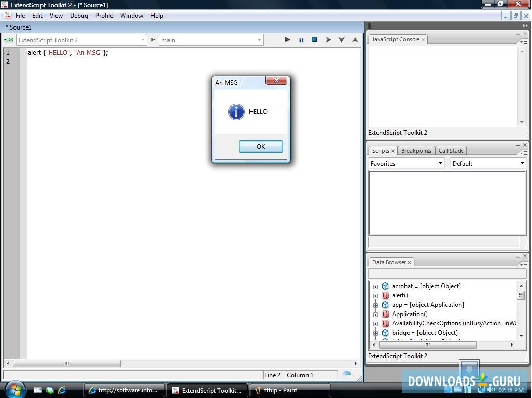This screenshot has width=532, height=398.
Task: Click the connect-to-target chain icon
Action: 9,39
